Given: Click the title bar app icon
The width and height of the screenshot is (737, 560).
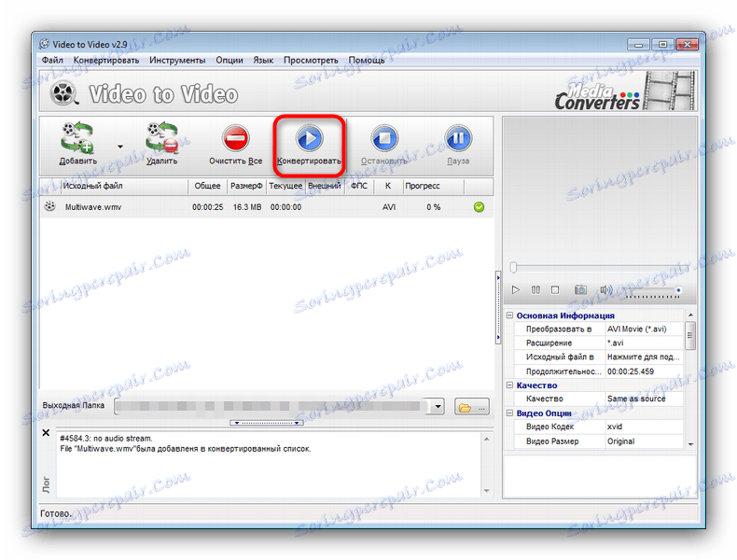Looking at the screenshot, I should pyautogui.click(x=44, y=44).
